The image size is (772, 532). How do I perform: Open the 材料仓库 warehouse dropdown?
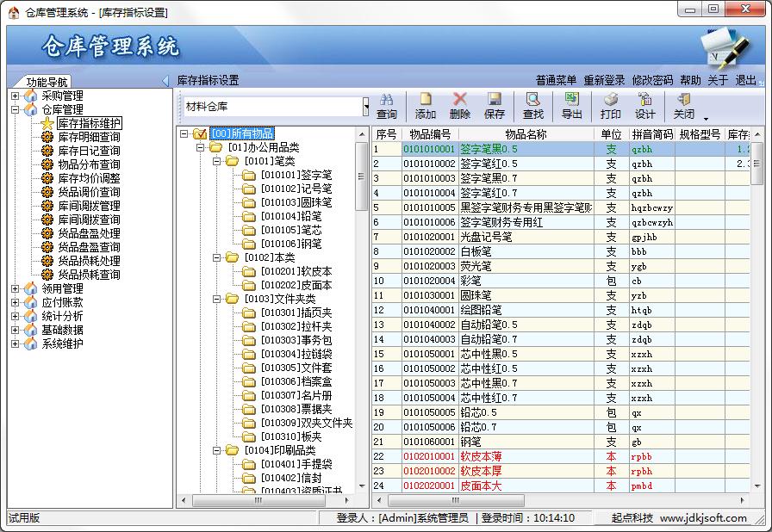[365, 106]
